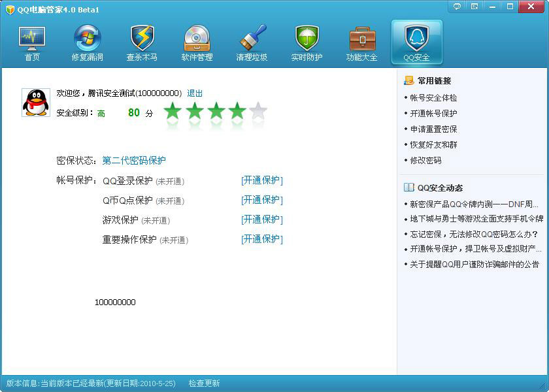The image size is (549, 392).
Task: Click 开通保护 for 重要操作保护
Action: tap(262, 239)
